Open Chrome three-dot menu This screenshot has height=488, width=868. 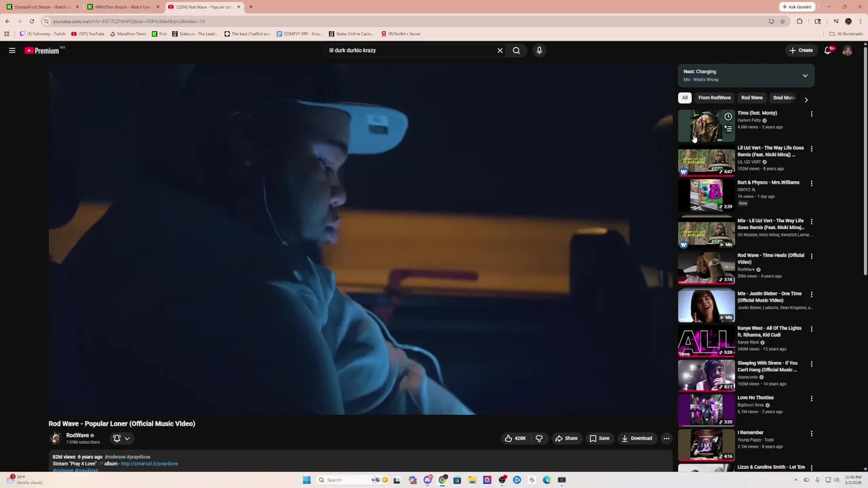[861, 21]
